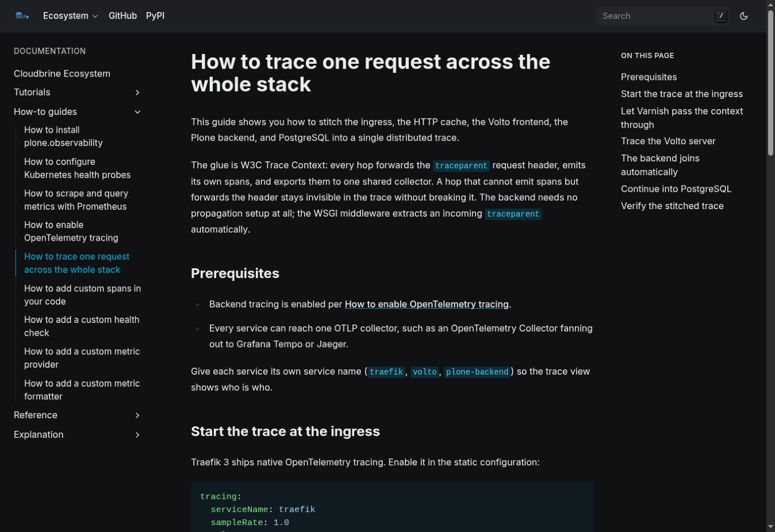Jump to Trace the Volto server
Viewport: 775px width, 532px height.
point(668,141)
